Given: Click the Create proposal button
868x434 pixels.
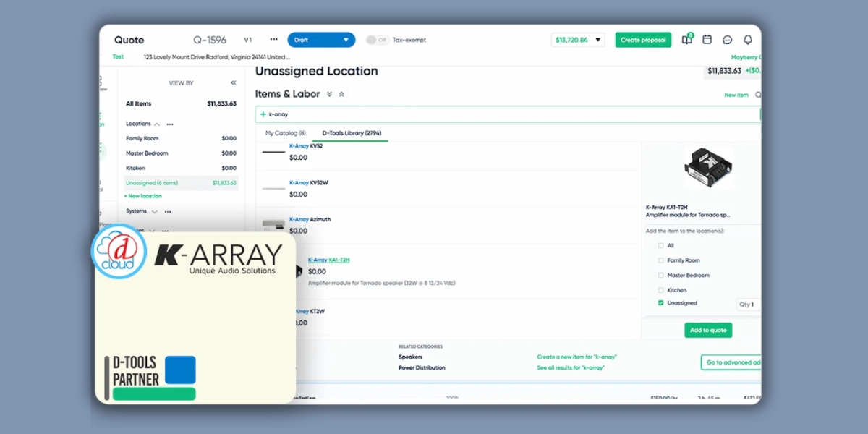Looking at the screenshot, I should pos(643,40).
